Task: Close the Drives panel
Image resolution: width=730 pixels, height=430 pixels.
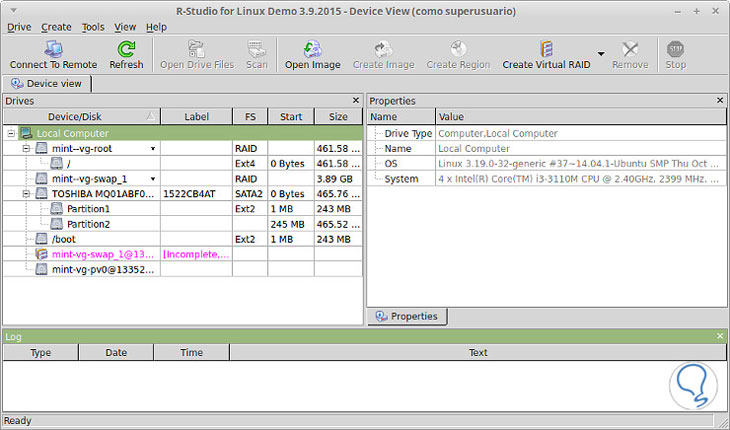Action: coord(356,100)
